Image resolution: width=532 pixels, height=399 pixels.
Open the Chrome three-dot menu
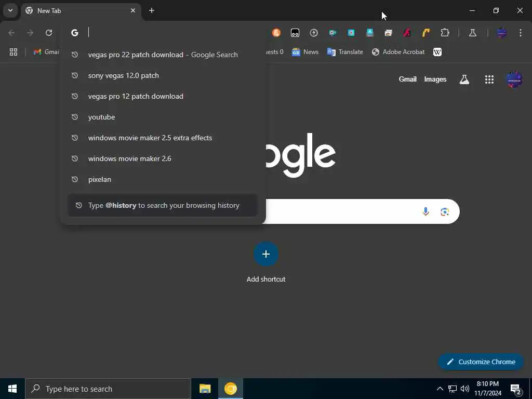point(521,33)
